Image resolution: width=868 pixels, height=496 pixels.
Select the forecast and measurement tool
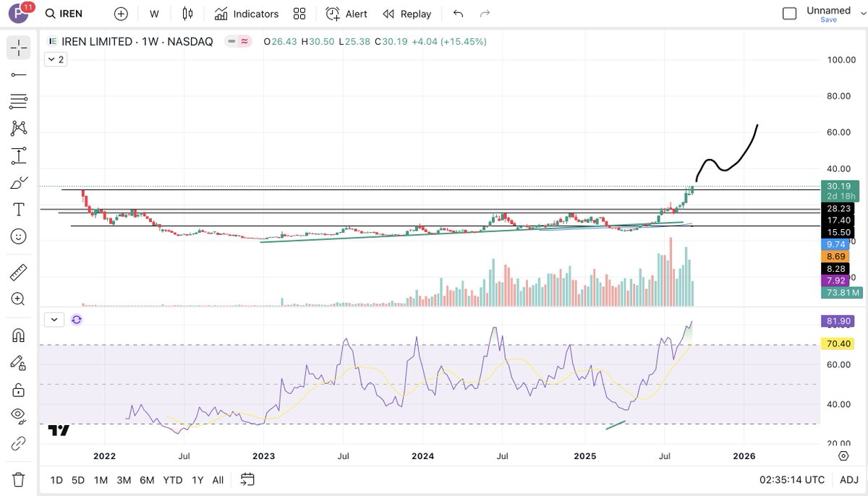[19, 155]
